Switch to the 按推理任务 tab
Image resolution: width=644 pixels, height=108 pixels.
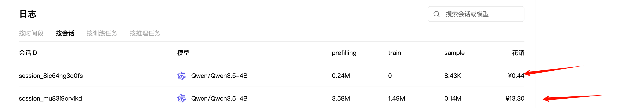click(145, 33)
